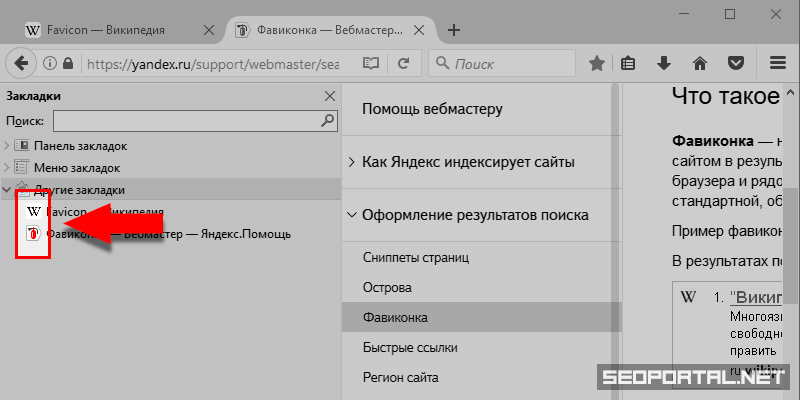The height and width of the screenshot is (400, 800).
Task: Expand the Панель закладок folder
Action: (7, 146)
